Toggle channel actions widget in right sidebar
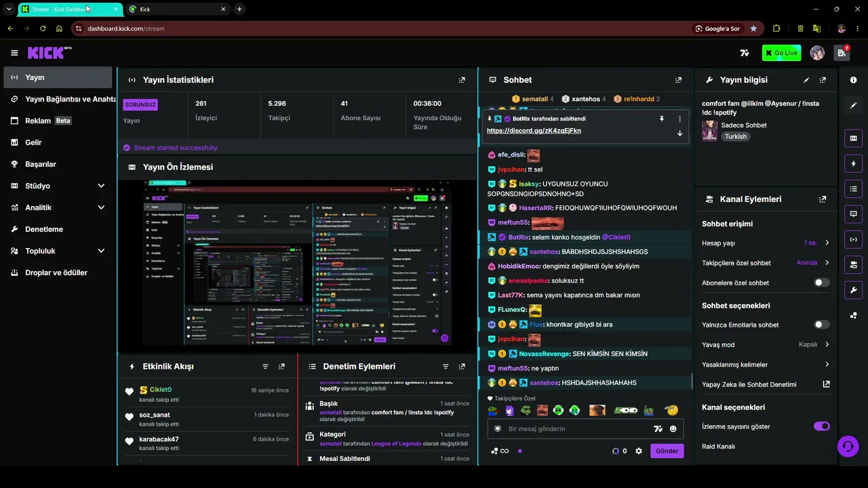This screenshot has width=868, height=488. (853, 264)
